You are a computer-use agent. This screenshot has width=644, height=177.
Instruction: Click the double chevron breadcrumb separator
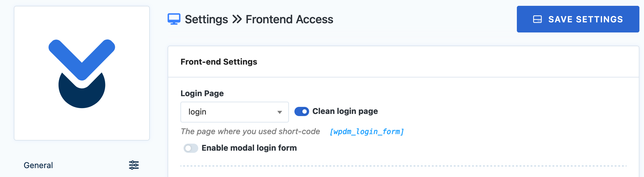click(237, 19)
